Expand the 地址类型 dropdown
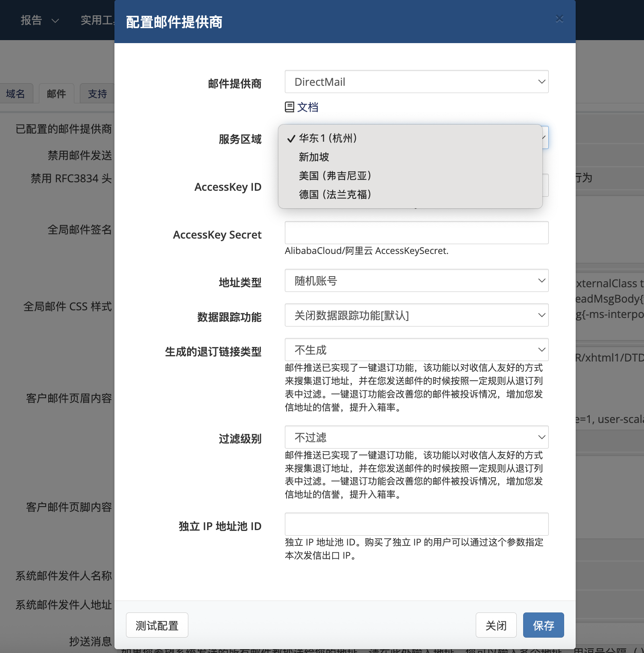Viewport: 644px width, 653px height. (416, 280)
